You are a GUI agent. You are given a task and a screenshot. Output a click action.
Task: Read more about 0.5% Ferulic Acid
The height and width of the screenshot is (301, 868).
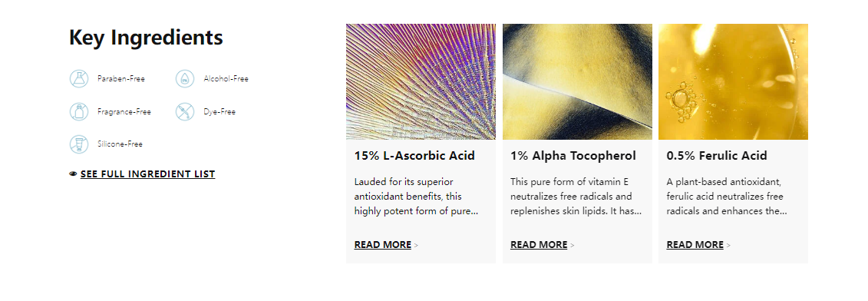tap(695, 244)
